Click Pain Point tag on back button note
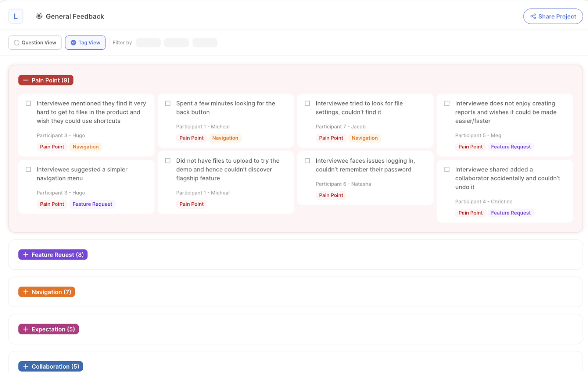588x372 pixels. [191, 138]
